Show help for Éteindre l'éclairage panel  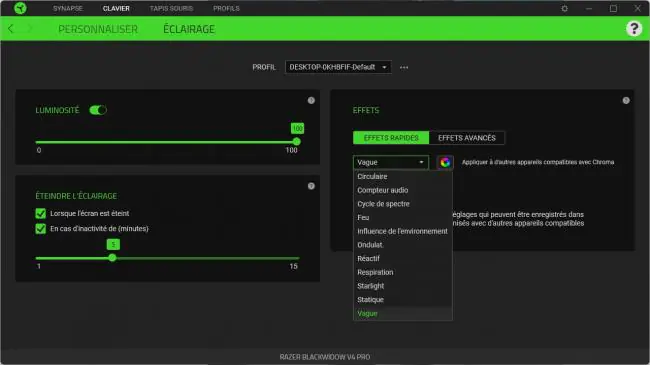[x=311, y=186]
